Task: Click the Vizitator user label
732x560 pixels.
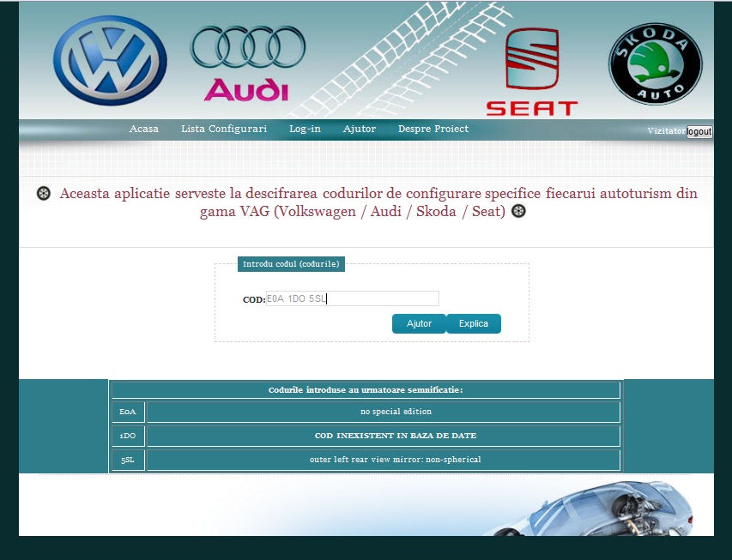Action: (667, 130)
